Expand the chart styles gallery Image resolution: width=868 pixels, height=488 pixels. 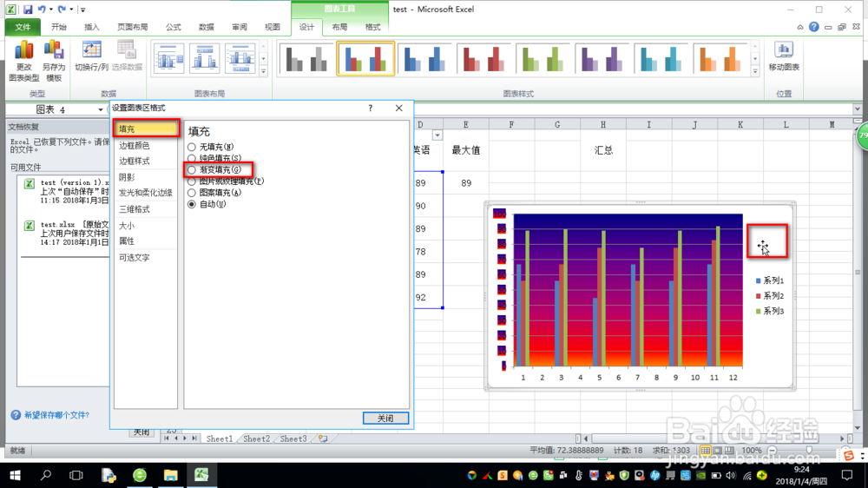(755, 71)
